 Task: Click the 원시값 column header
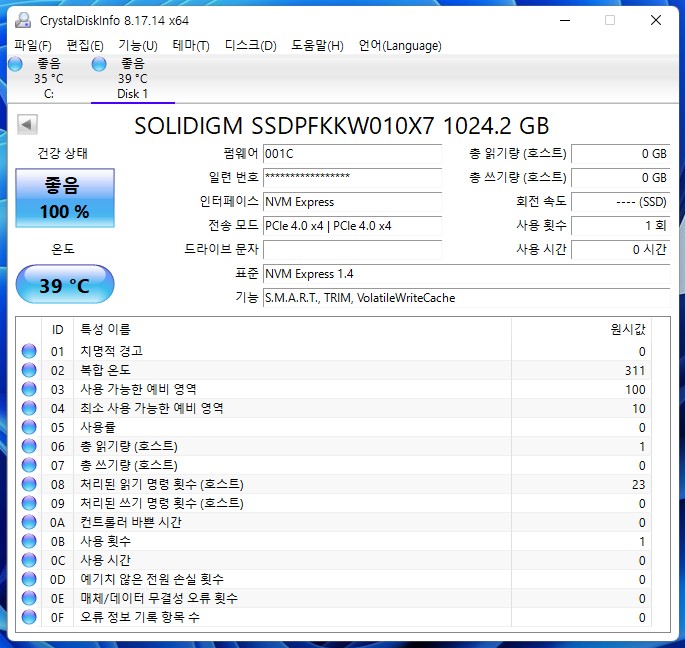581,329
